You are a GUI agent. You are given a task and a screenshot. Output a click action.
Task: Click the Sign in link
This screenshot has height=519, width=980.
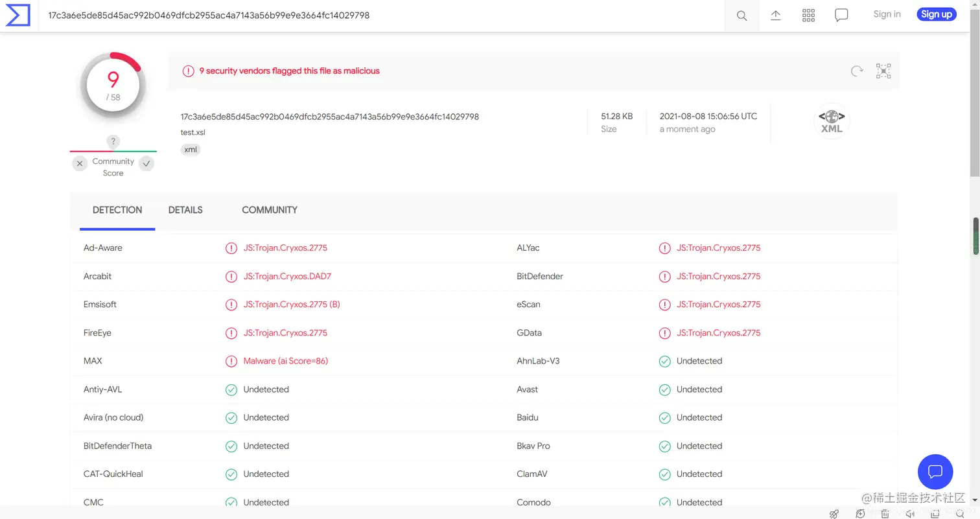[x=887, y=14]
